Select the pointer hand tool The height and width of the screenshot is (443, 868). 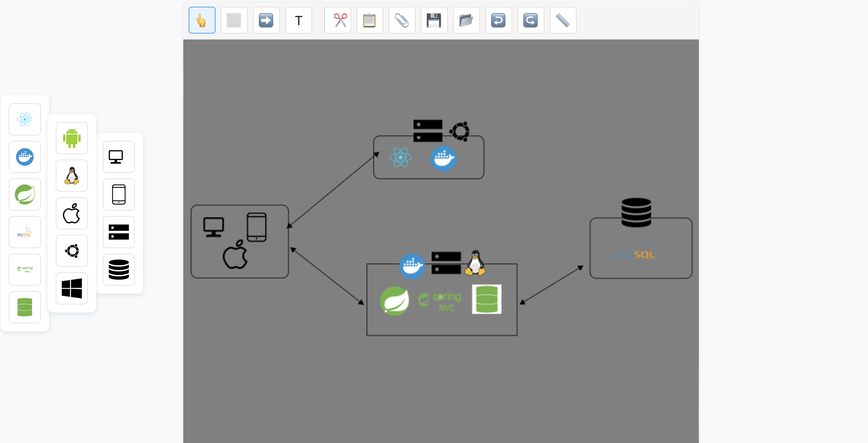coord(202,20)
